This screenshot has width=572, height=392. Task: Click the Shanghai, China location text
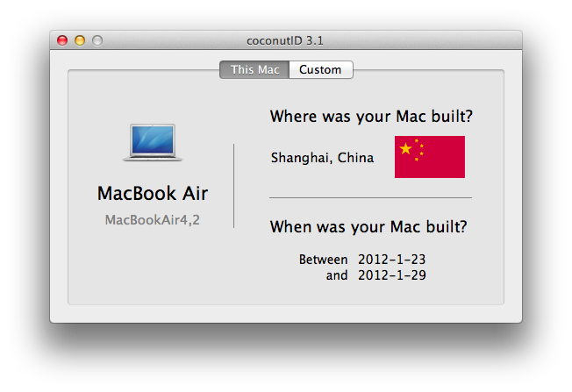(323, 158)
